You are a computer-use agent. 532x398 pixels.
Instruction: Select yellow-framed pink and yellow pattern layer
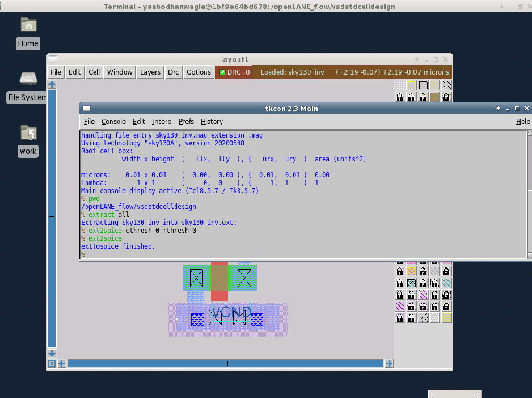coord(412,271)
